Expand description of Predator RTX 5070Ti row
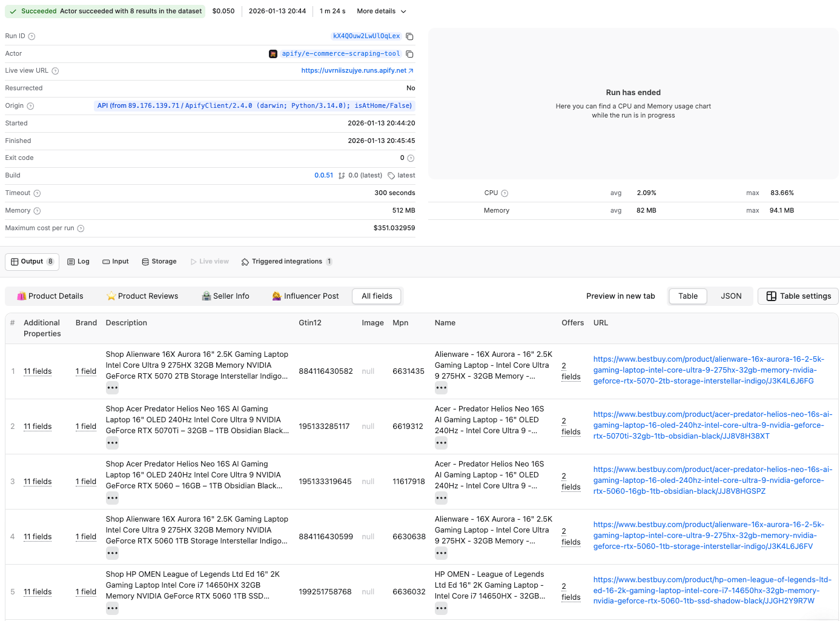Viewport: 840px width, 621px height. pyautogui.click(x=113, y=443)
